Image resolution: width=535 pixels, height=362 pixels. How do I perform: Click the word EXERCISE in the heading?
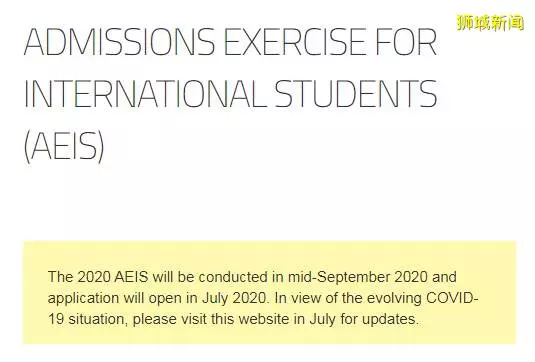[x=295, y=42]
